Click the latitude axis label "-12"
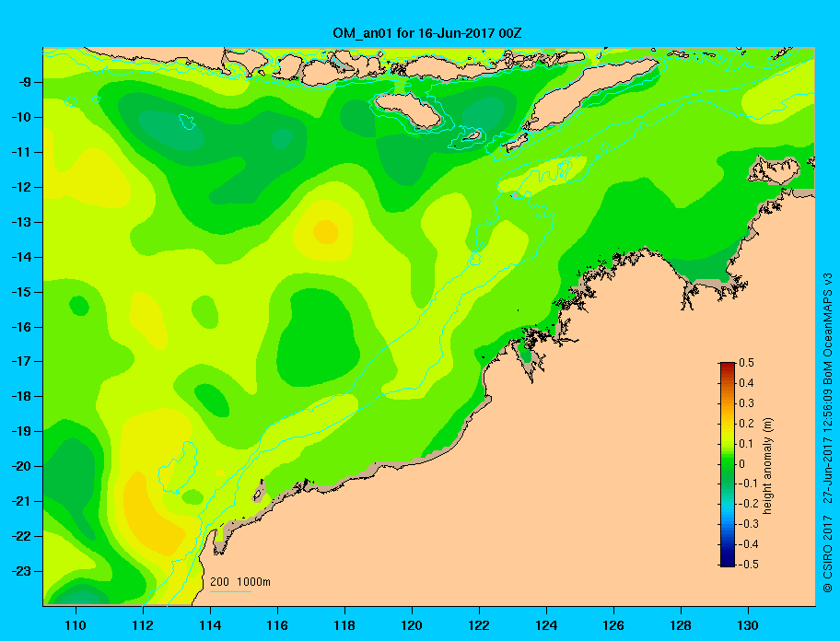The width and height of the screenshot is (840, 641). click(x=20, y=188)
